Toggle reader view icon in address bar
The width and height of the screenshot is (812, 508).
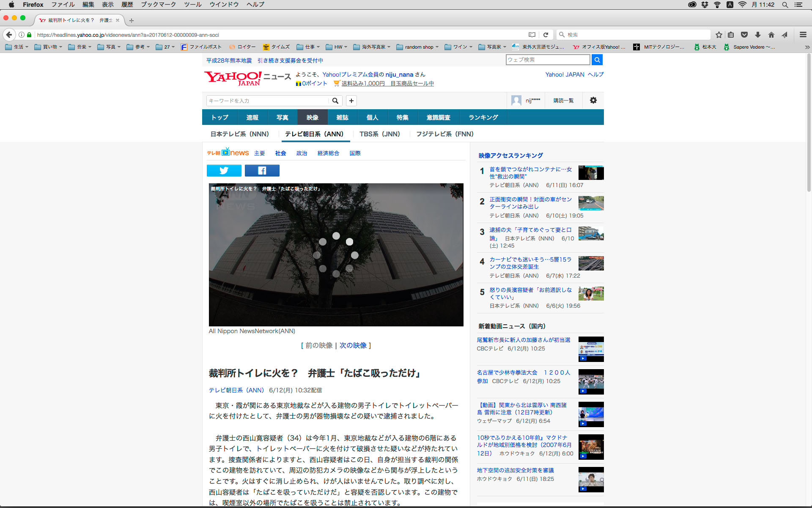[x=532, y=35]
